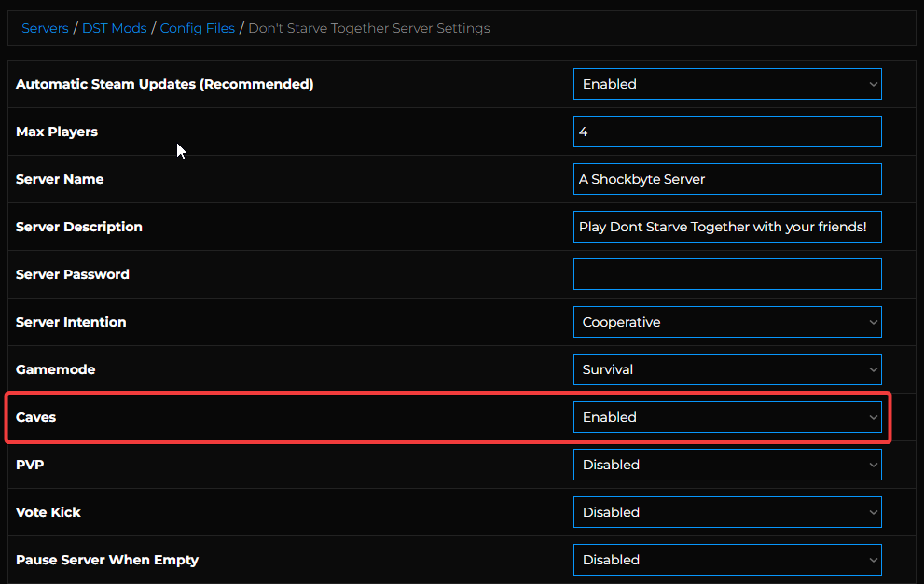This screenshot has height=584, width=924.
Task: Click the Vote Kick dropdown arrow
Action: pos(873,512)
